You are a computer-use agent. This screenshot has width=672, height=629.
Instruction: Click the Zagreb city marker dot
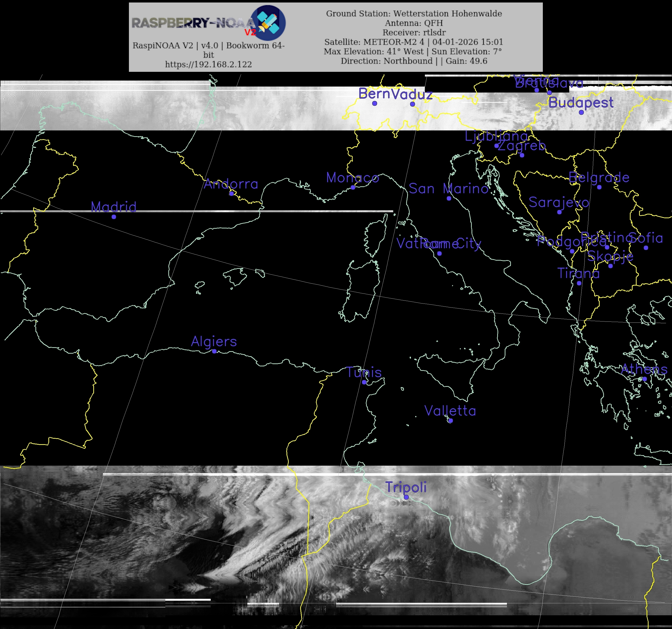point(522,155)
